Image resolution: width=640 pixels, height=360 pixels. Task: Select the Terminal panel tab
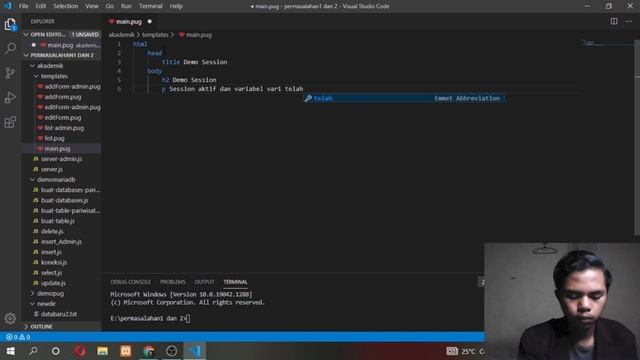[x=236, y=282]
